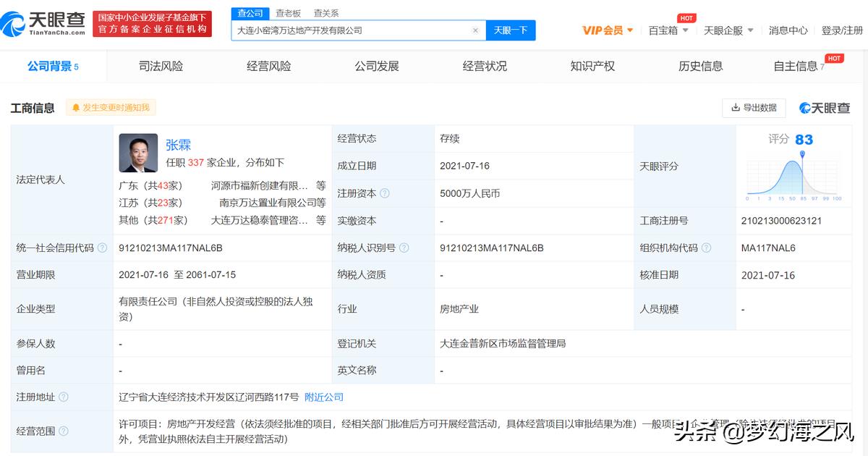The height and width of the screenshot is (456, 868).
Task: Select the 查老板 search tab
Action: (288, 13)
